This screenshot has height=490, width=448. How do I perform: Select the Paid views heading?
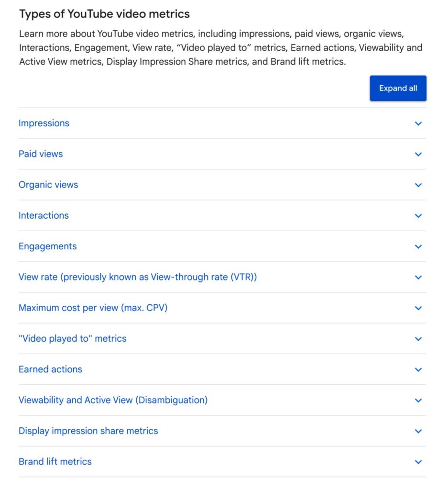tap(41, 154)
